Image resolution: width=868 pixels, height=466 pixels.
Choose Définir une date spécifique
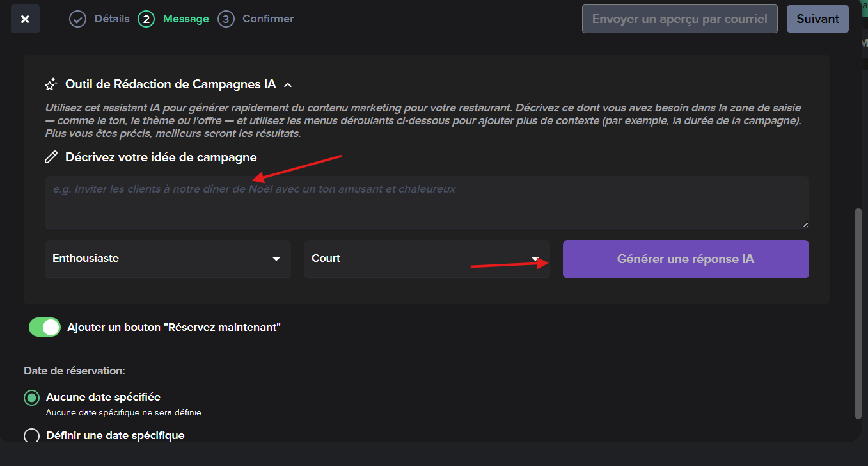(x=31, y=436)
